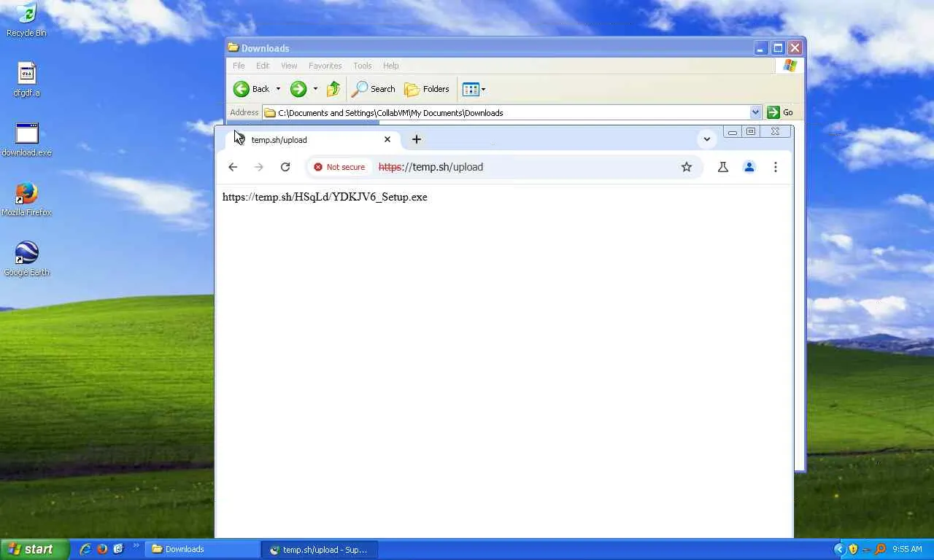This screenshot has height=560, width=934.
Task: Toggle Folders pane in Downloads window
Action: tap(427, 89)
